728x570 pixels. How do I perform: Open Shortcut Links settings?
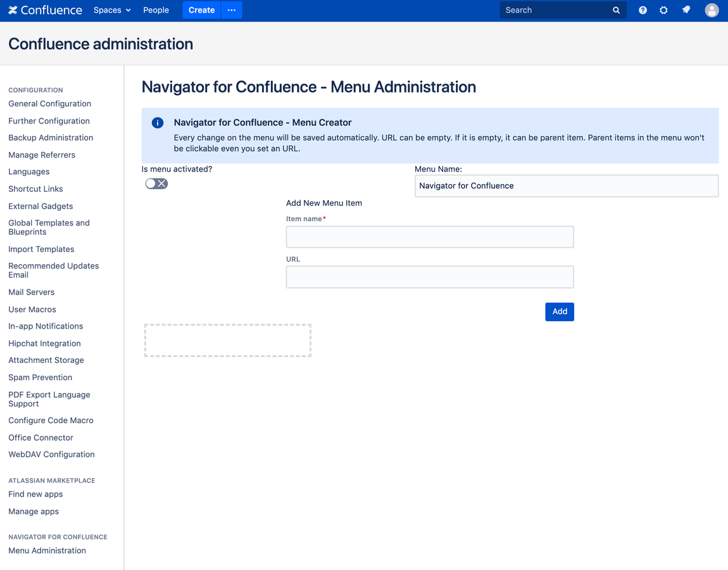[x=35, y=189]
